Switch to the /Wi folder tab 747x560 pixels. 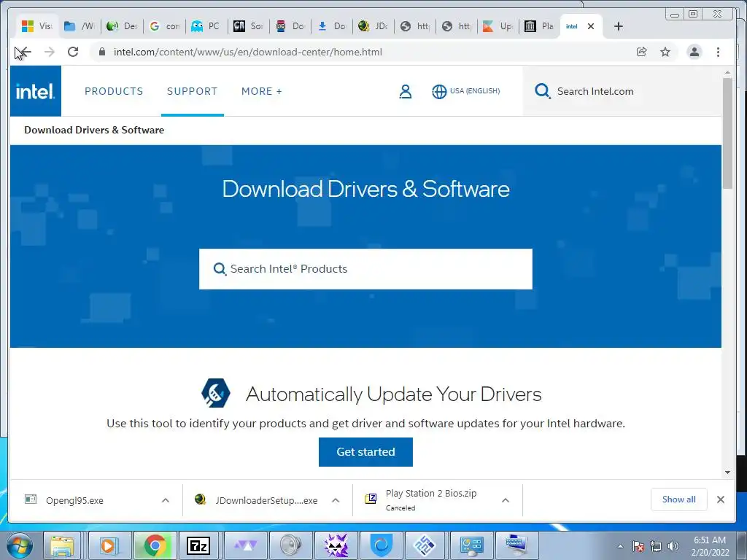pyautogui.click(x=79, y=26)
